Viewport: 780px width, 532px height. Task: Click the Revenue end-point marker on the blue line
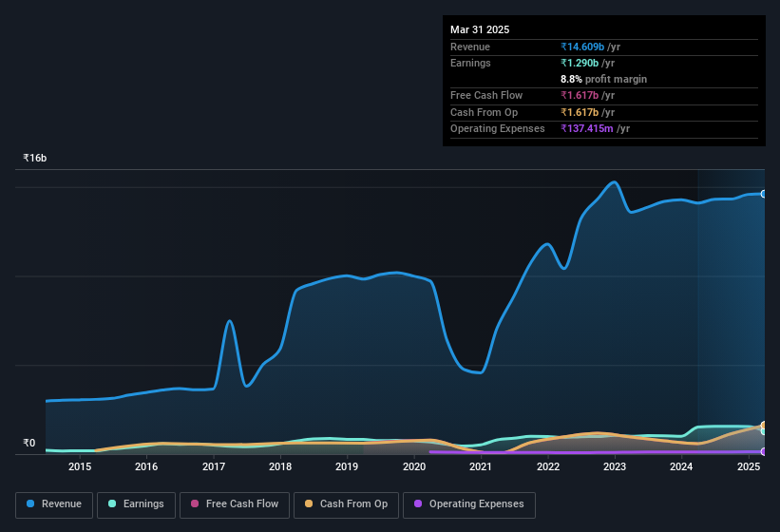(x=764, y=194)
